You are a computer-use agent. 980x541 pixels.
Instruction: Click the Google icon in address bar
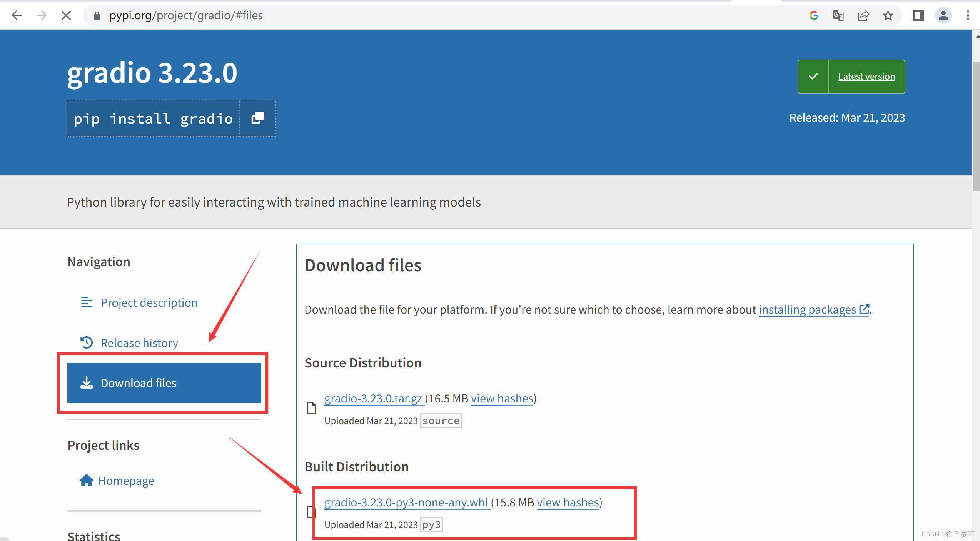tap(814, 15)
